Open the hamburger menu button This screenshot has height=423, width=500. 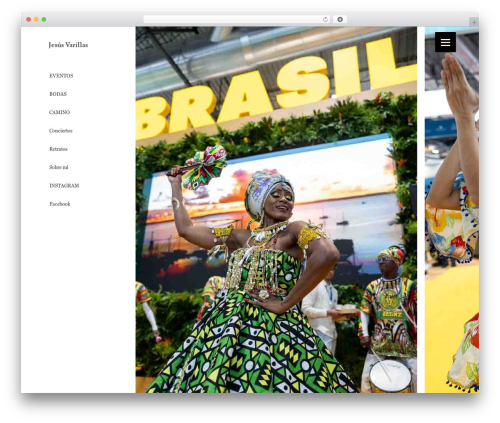click(445, 42)
